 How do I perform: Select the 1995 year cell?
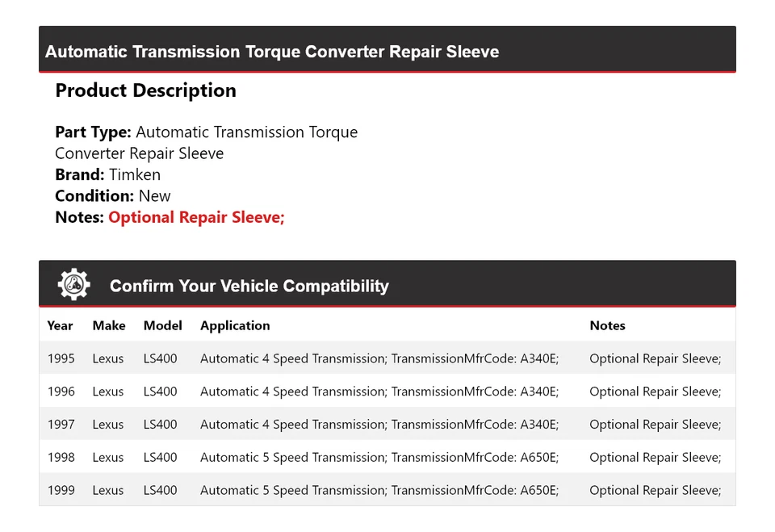tap(61, 358)
